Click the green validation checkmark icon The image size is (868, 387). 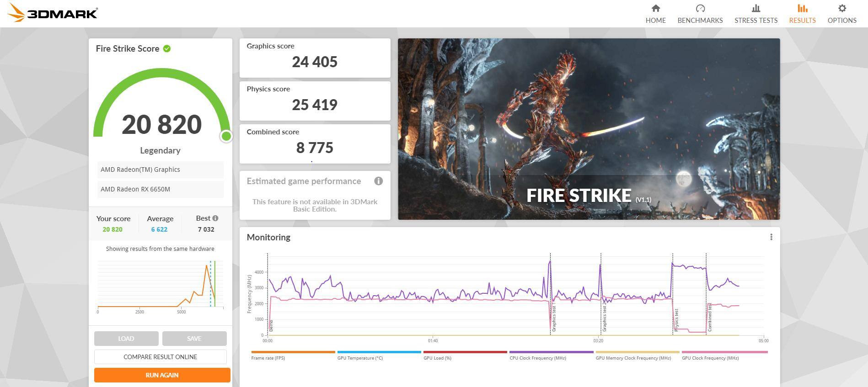coord(167,49)
